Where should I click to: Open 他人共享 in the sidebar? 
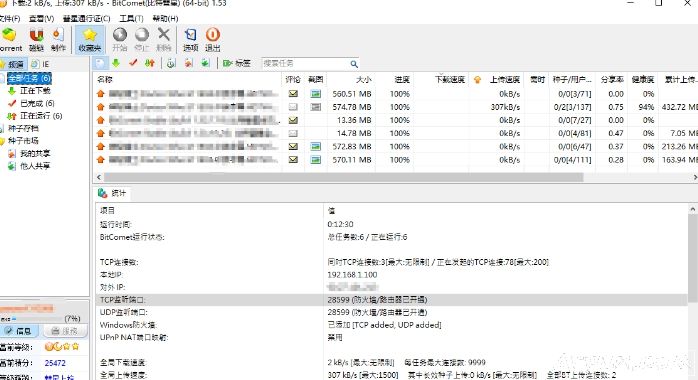click(x=35, y=166)
